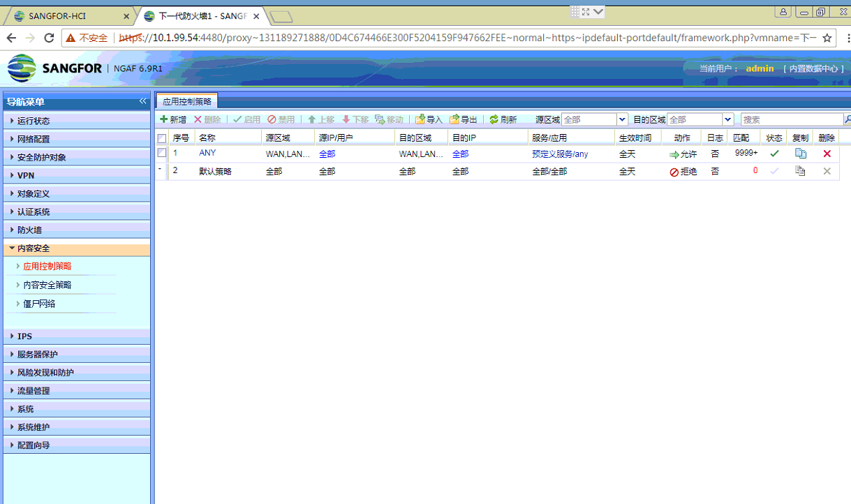
Task: Click the browser back arrow
Action: pos(10,38)
